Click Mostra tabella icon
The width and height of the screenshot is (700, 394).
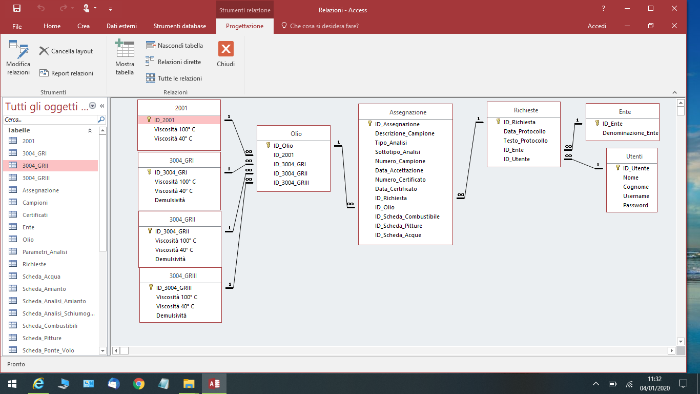point(125,49)
